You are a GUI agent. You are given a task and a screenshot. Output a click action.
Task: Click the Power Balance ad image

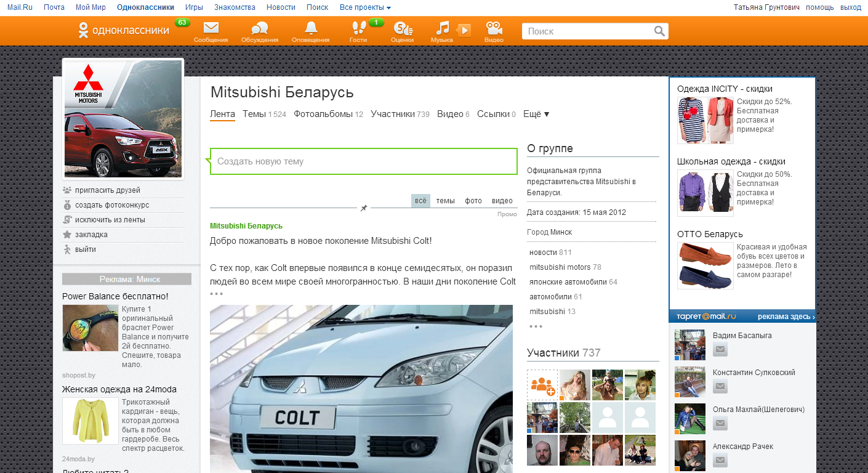click(x=90, y=328)
